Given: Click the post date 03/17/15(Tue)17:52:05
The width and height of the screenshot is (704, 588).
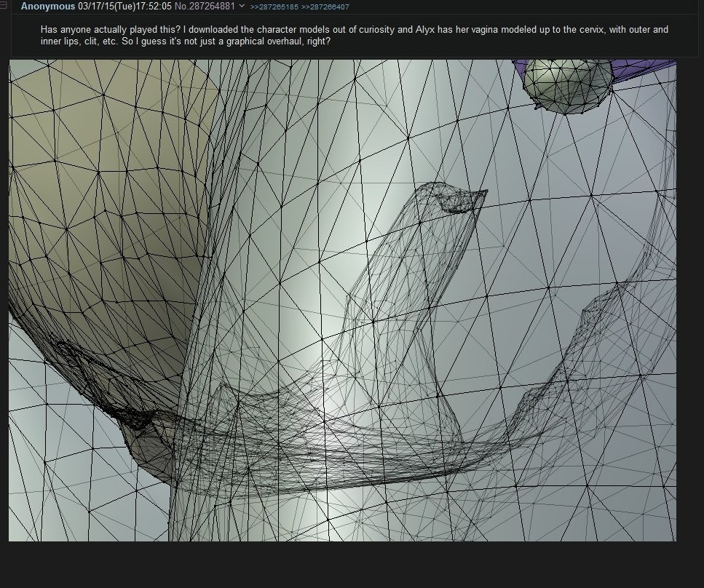Looking at the screenshot, I should [124, 7].
